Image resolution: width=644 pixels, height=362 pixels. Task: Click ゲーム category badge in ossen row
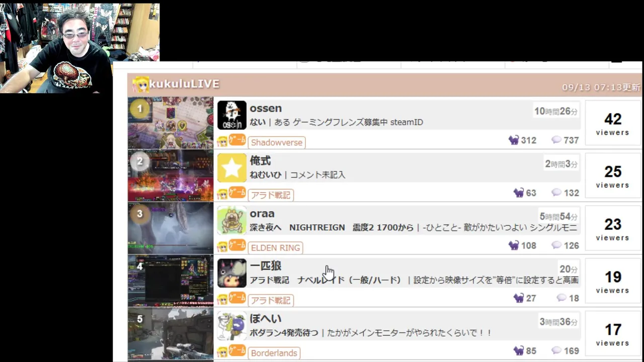point(237,140)
